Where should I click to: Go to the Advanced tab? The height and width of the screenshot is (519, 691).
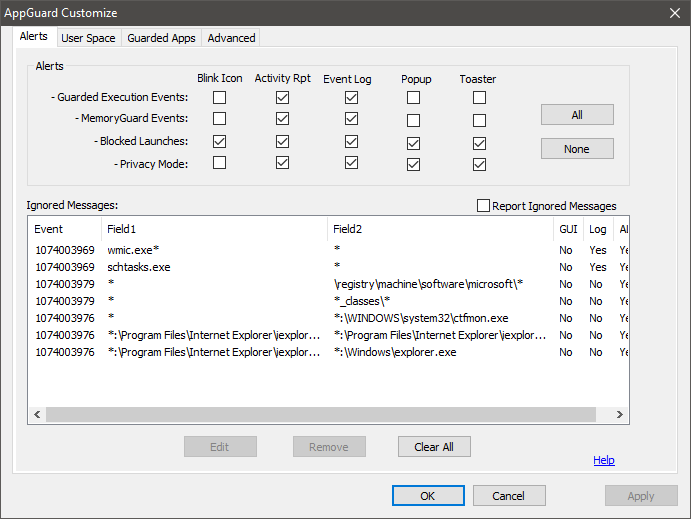click(x=231, y=38)
